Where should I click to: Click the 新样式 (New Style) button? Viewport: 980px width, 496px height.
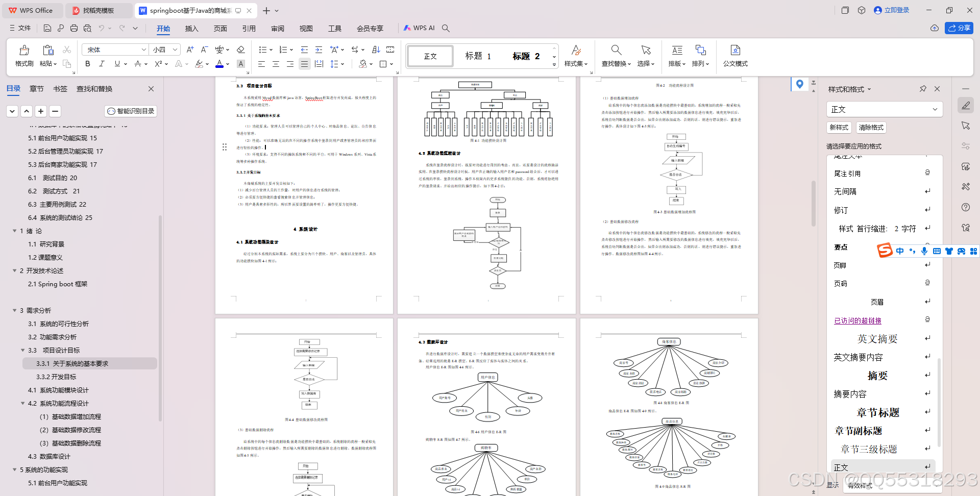click(839, 128)
